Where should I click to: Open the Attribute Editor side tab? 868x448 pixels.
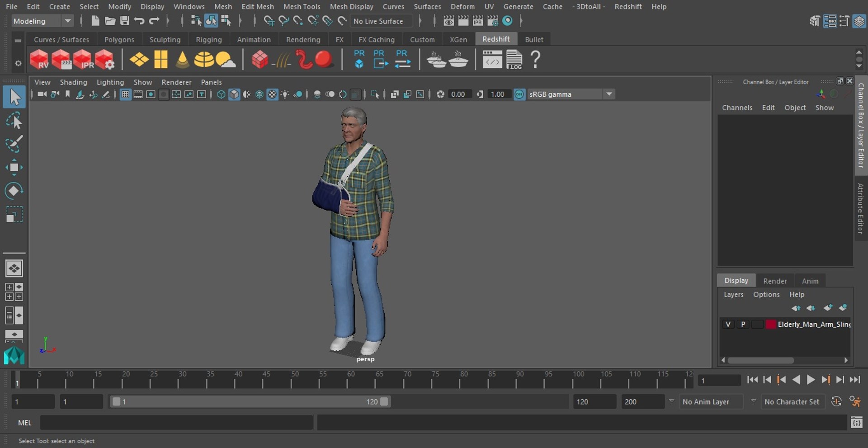861,208
